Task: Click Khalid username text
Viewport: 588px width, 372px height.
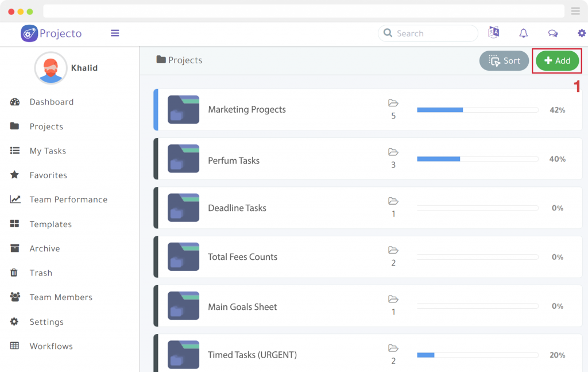Action: 84,68
